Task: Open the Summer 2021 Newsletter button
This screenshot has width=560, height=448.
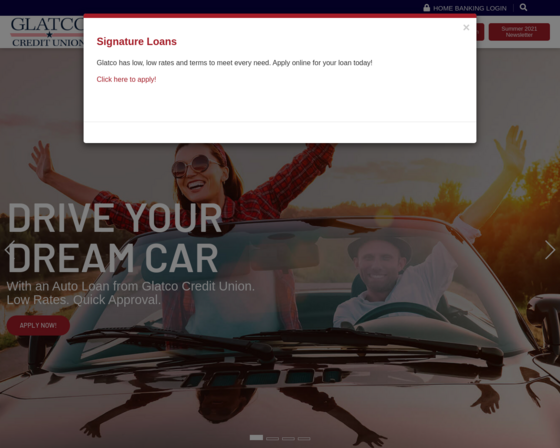Action: [519, 32]
